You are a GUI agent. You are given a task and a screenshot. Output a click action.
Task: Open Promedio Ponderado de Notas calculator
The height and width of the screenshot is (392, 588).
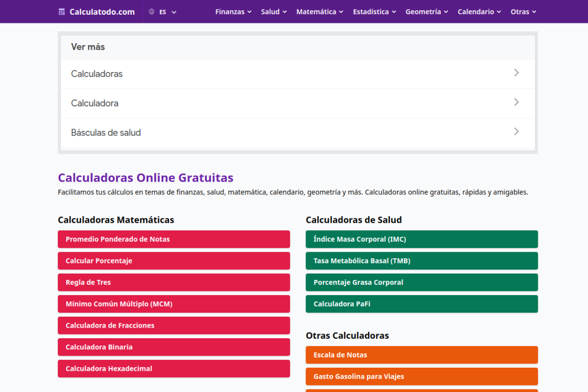pyautogui.click(x=174, y=239)
